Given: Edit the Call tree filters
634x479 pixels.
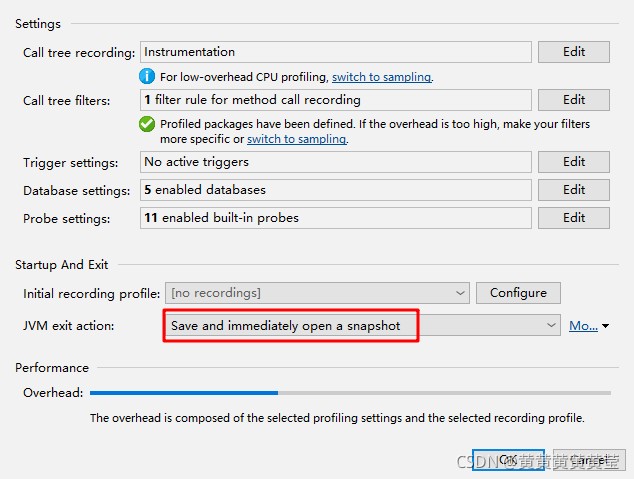Looking at the screenshot, I should [x=573, y=100].
